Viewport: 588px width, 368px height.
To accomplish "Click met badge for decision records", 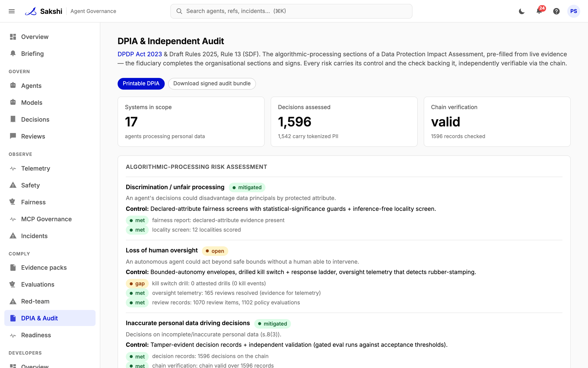I will [137, 357].
